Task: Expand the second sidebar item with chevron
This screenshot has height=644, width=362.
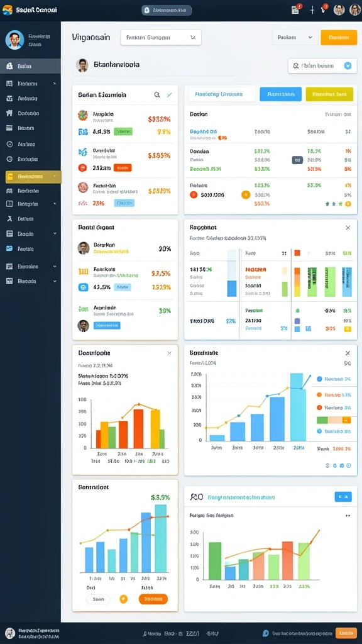Action: 30,204
